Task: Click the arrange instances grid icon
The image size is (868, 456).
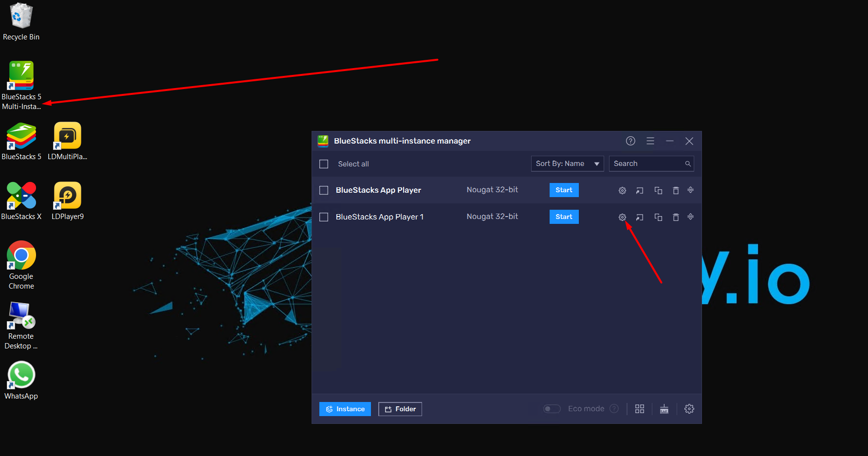Action: click(x=640, y=409)
